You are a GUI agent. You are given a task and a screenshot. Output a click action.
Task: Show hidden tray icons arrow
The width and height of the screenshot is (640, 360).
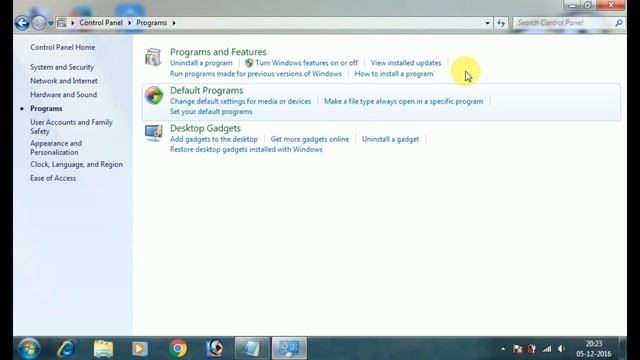(x=503, y=349)
